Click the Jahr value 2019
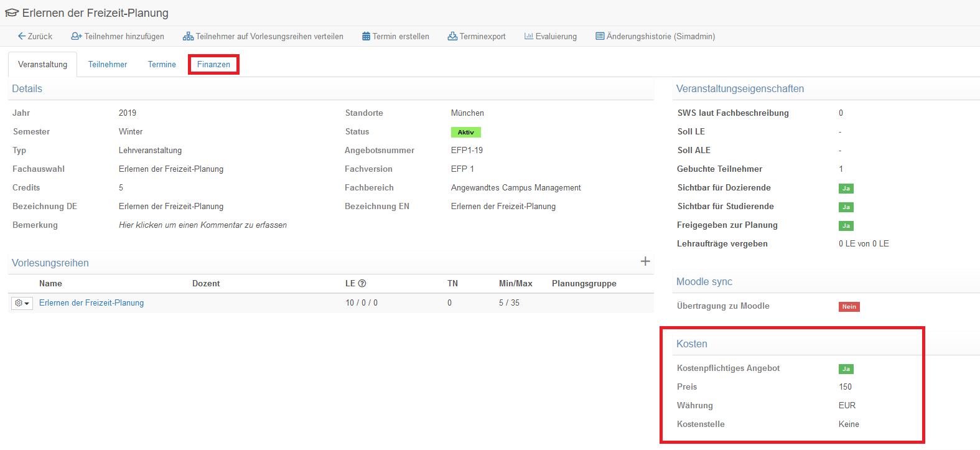Screen dimensions: 980x450 coord(128,113)
